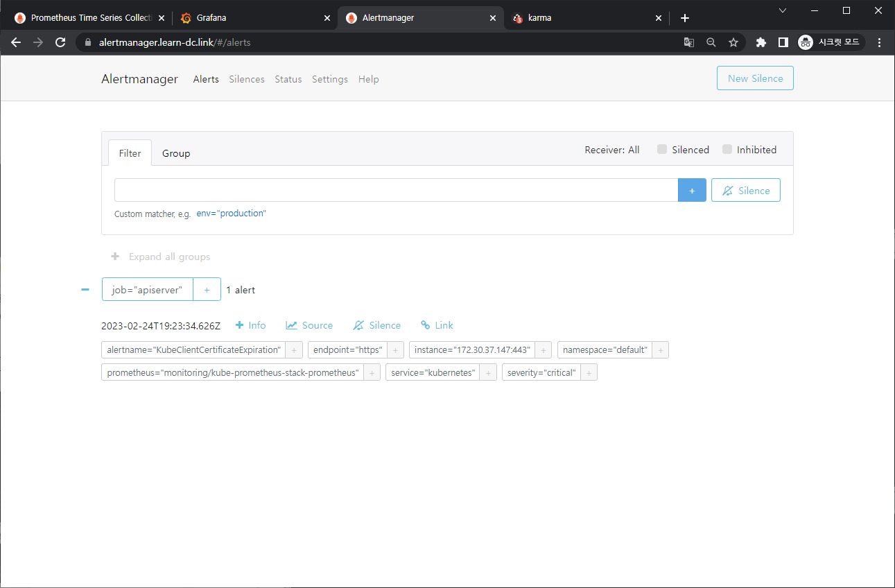Reload the page with refresh icon
The height and width of the screenshot is (588, 895).
(x=60, y=42)
